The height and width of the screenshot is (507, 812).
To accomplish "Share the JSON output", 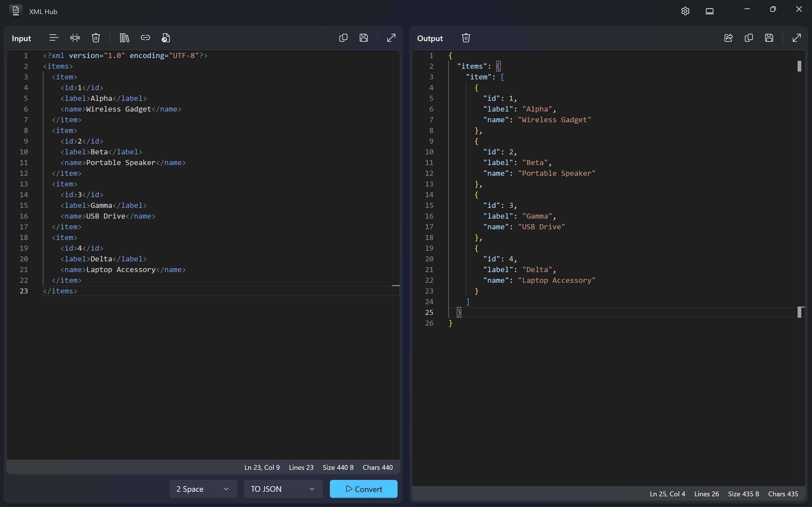I will 729,38.
